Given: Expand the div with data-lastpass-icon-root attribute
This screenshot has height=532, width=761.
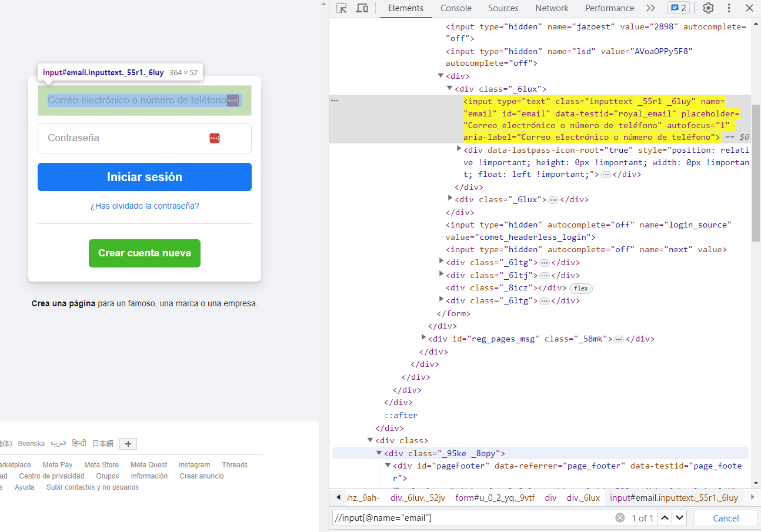Looking at the screenshot, I should (459, 149).
